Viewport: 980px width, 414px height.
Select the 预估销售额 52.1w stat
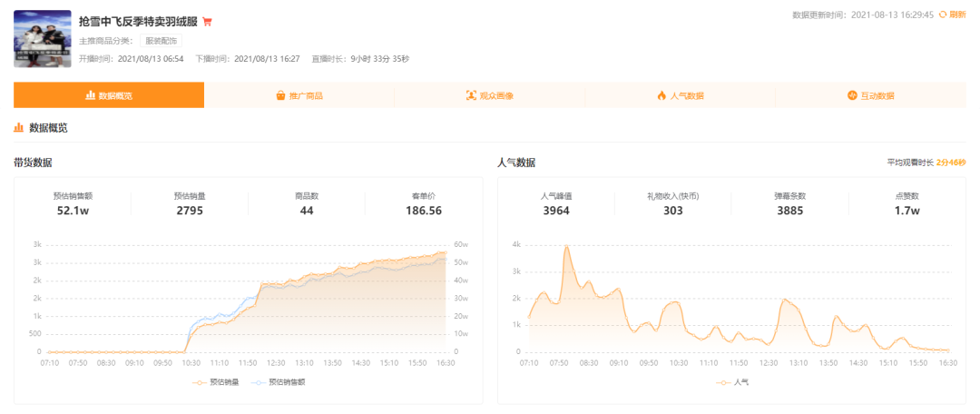click(x=73, y=204)
